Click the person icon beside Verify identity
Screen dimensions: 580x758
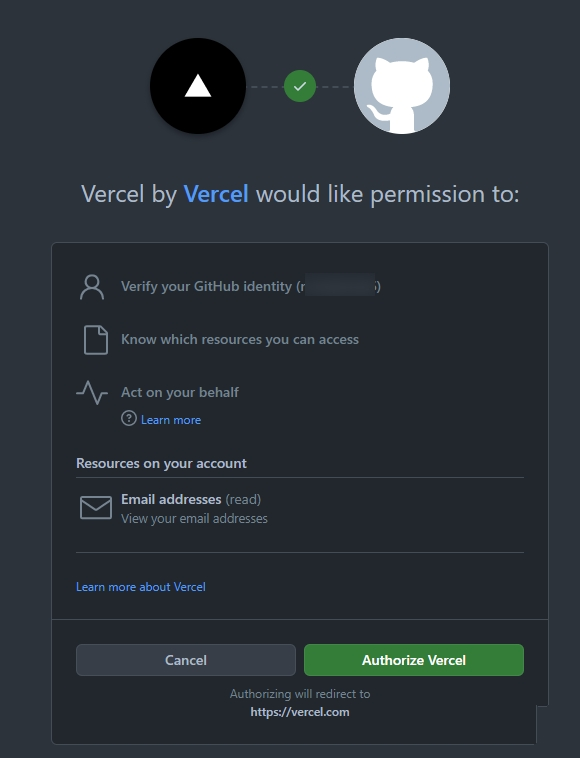coord(92,287)
